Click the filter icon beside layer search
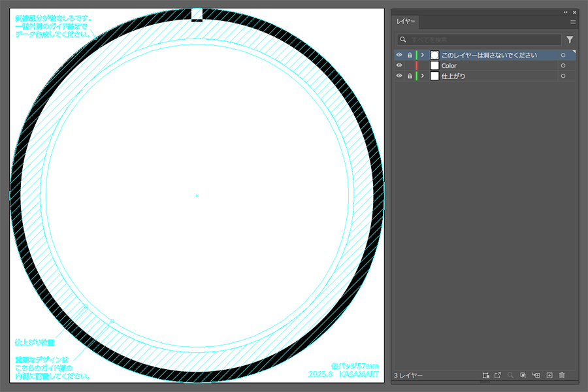The image size is (588, 392). (570, 40)
